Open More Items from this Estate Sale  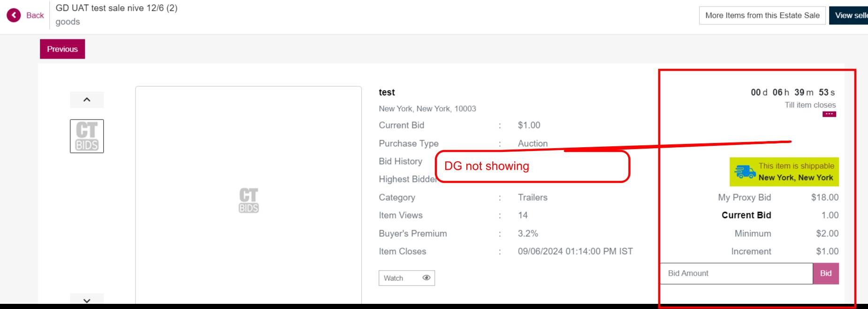(762, 15)
